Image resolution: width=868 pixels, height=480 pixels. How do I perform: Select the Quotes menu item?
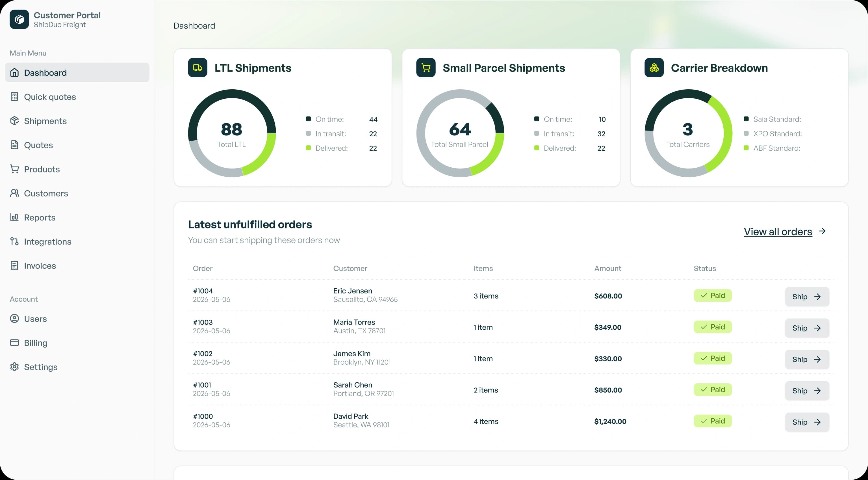coord(77,145)
